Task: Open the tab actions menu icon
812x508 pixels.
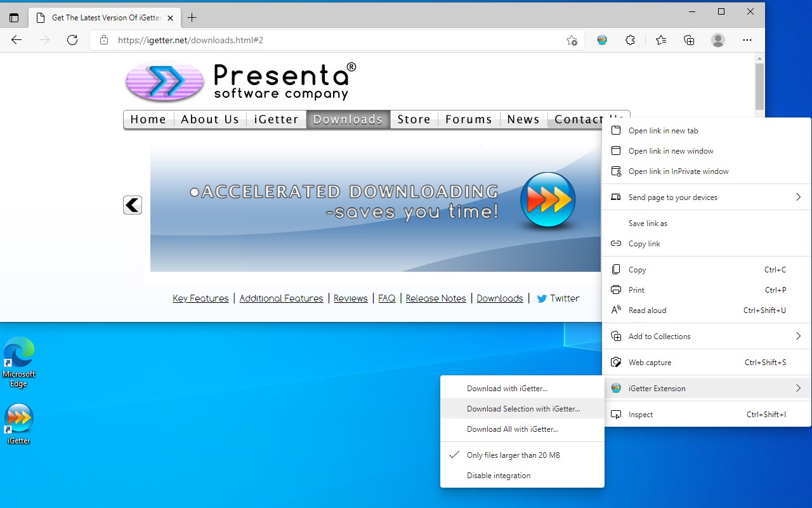Action: pos(14,18)
